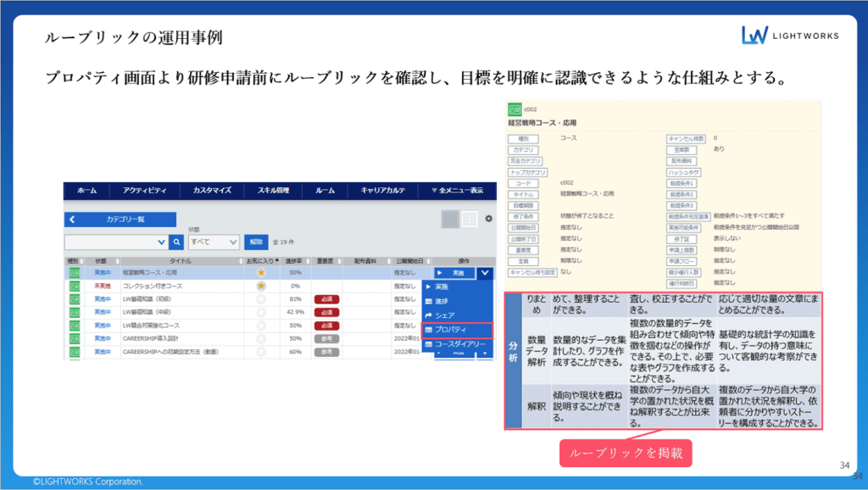Toggle favorite star for 経営戦略コース・応用
This screenshot has width=868, height=490.
pos(261,273)
